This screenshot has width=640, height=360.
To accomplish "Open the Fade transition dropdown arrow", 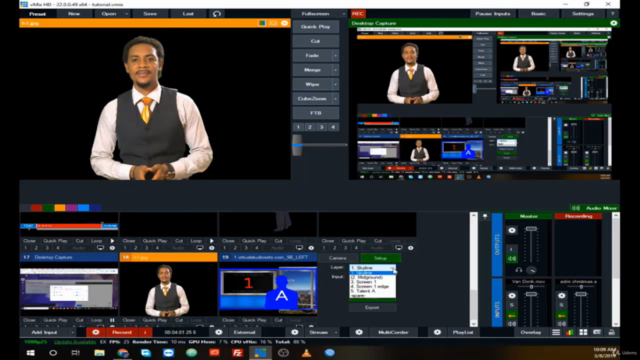I will 336,56.
